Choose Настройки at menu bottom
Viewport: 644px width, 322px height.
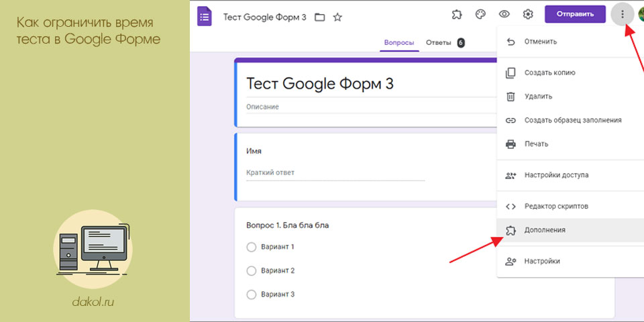(570, 261)
